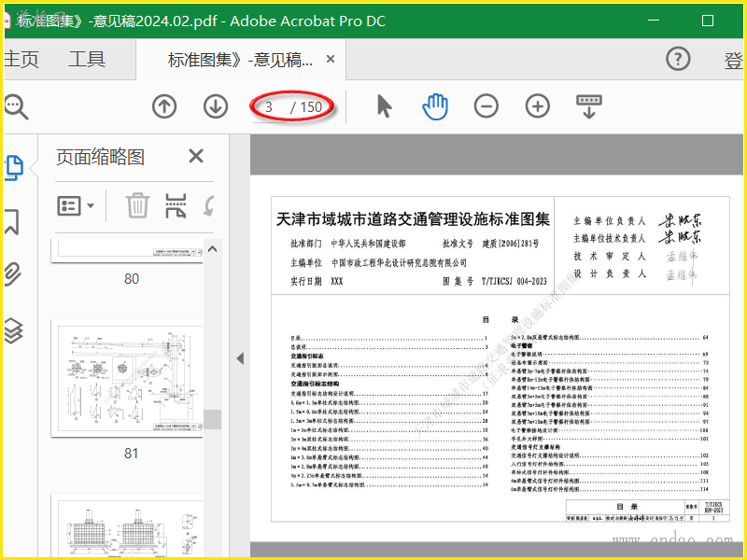Rotate pages counterclockwise icon
The width and height of the screenshot is (747, 560).
[208, 205]
